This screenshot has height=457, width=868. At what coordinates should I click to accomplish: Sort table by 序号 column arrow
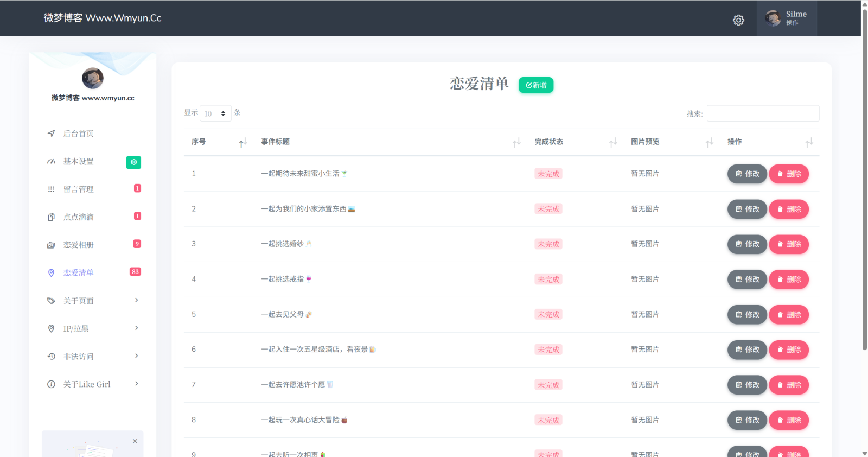(243, 142)
